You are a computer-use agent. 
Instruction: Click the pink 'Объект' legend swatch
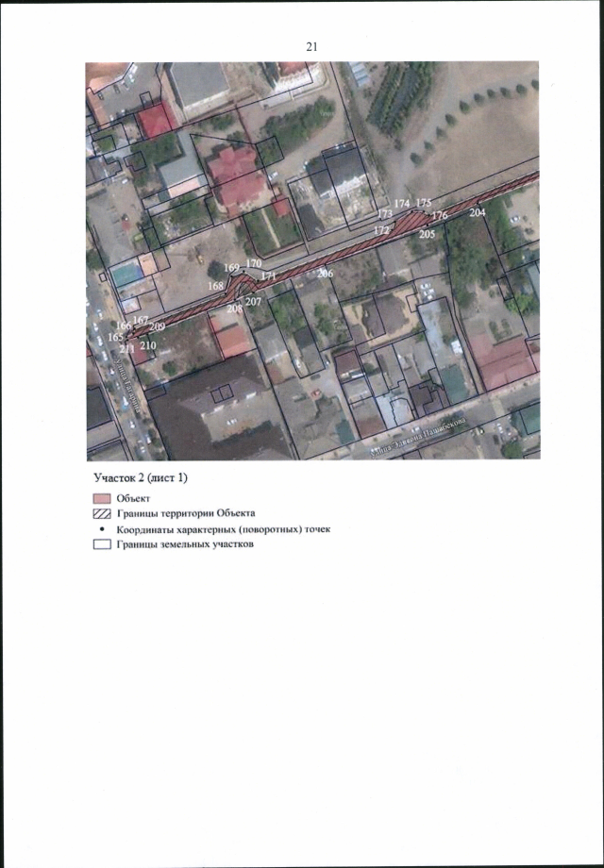pyautogui.click(x=104, y=499)
